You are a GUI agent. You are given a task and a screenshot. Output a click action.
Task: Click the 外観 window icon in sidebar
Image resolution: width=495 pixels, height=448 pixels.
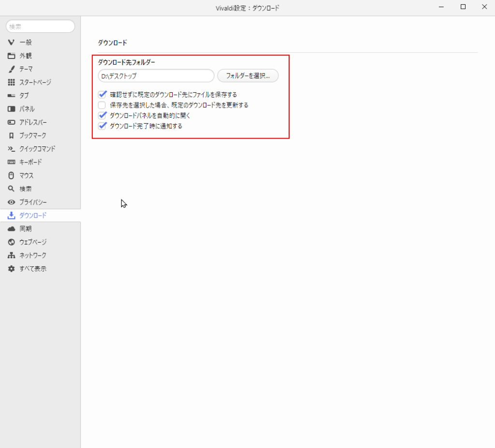pyautogui.click(x=12, y=56)
